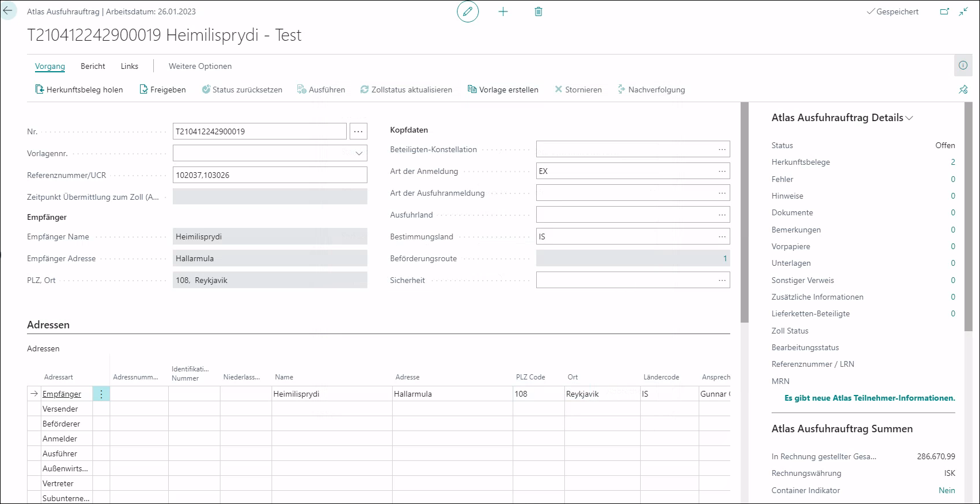Click Hallarmula address cell in grid
The width and height of the screenshot is (980, 504).
[x=452, y=394]
